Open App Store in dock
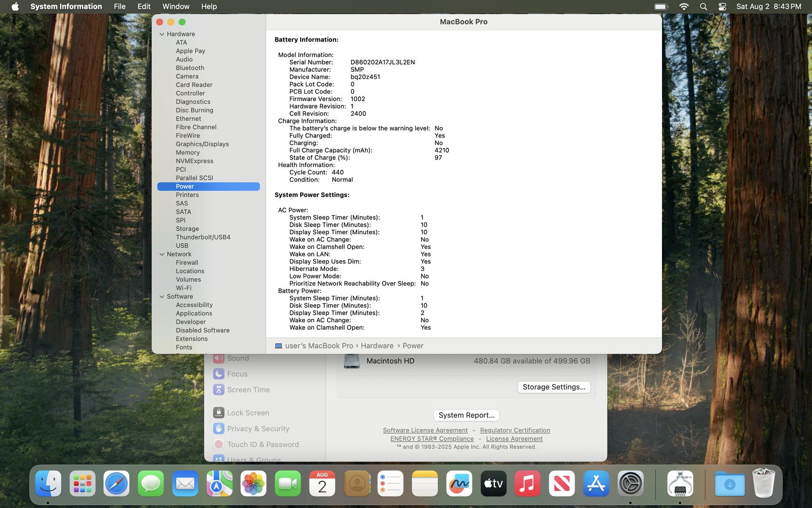Screen dimensions: 812x508 pyautogui.click(x=596, y=484)
